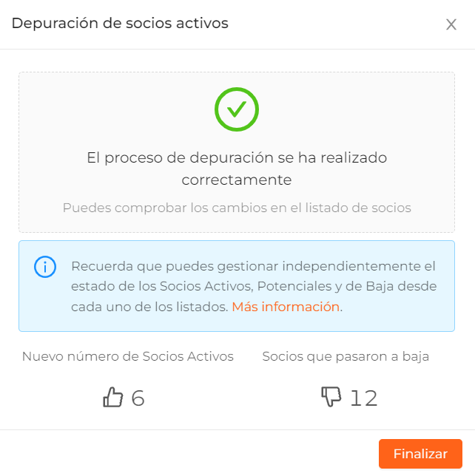Click the dialog title Depuración de socios activos

[x=120, y=24]
